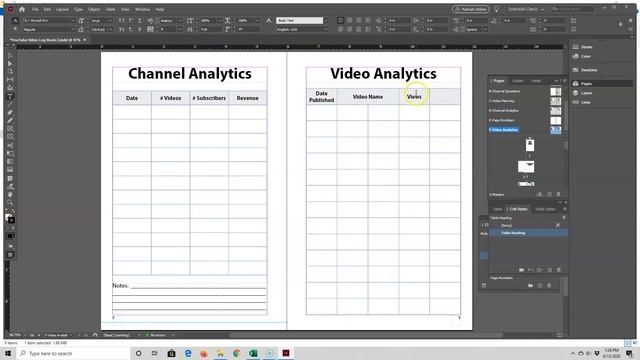This screenshot has height=360, width=640.
Task: Toggle Underline formatting
Action: [140, 20]
